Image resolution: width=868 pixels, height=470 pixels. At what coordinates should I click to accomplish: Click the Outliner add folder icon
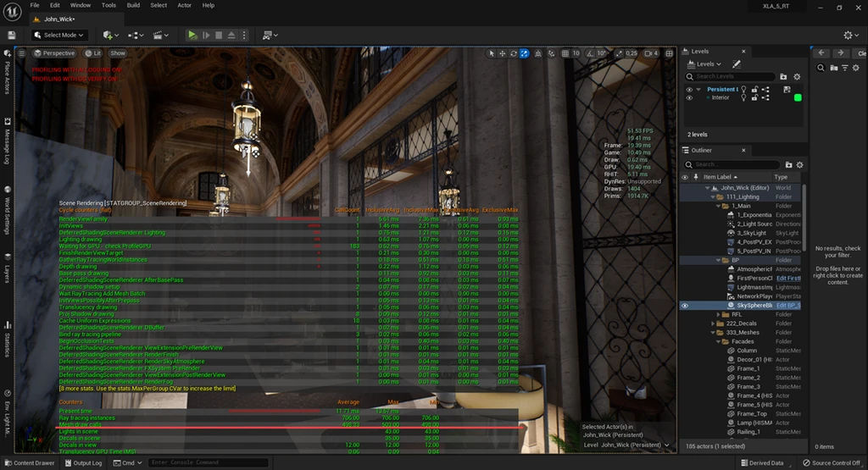click(789, 164)
